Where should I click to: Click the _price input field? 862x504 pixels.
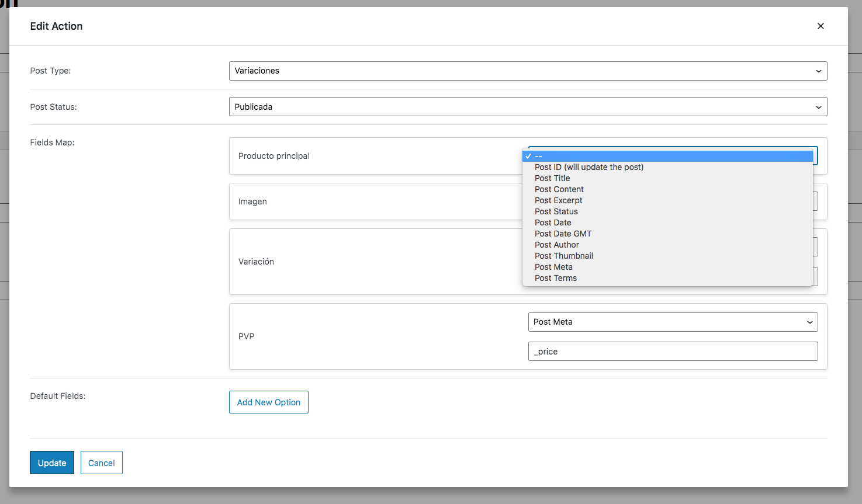click(x=673, y=351)
